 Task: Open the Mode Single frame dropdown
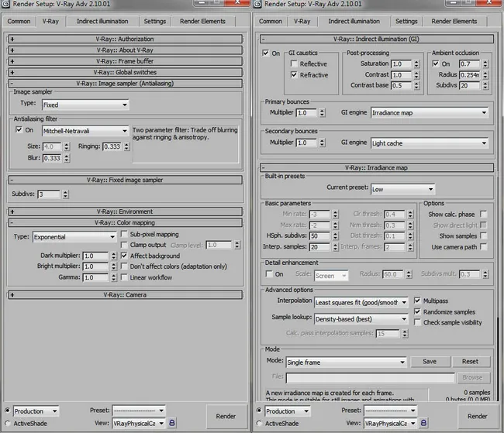pyautogui.click(x=346, y=363)
